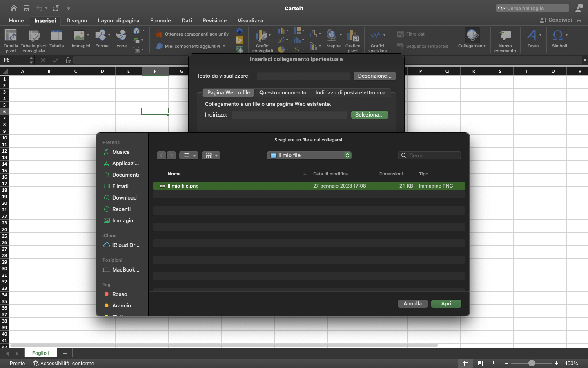Image resolution: width=588 pixels, height=368 pixels.
Task: Click the Save icon in the toolbar
Action: point(26,8)
